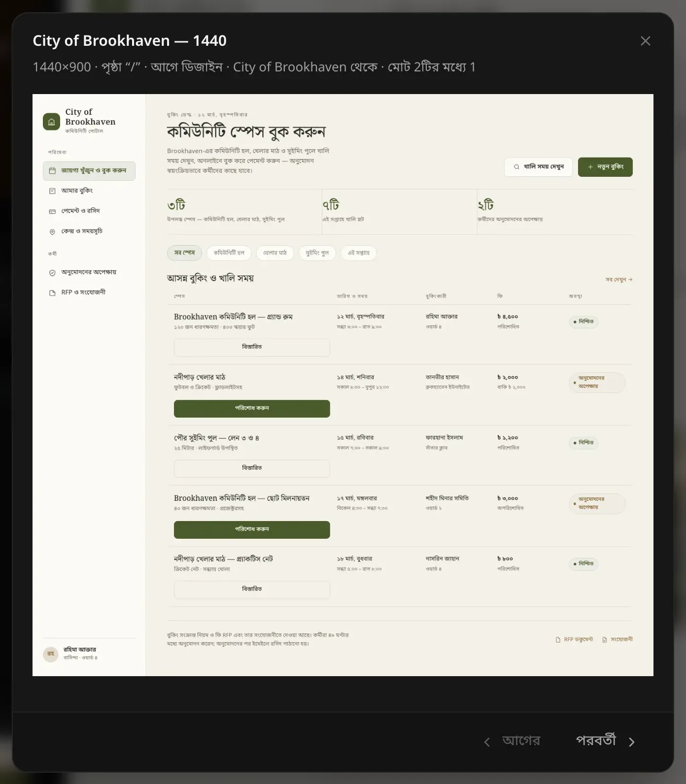The image size is (686, 784).
Task: Click পরিশোধ করুন under ছোট মিলনায়তন row
Action: pyautogui.click(x=252, y=530)
